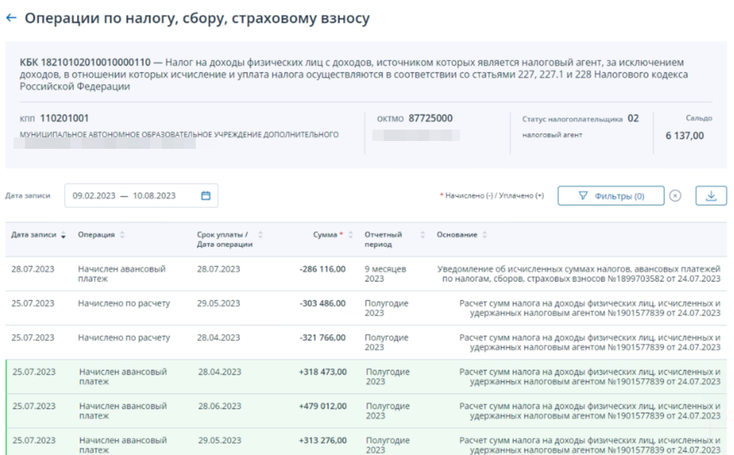734x455 pixels.
Task: Click the date range input 09.02.2023 — 10.08.2023
Action: click(x=124, y=196)
